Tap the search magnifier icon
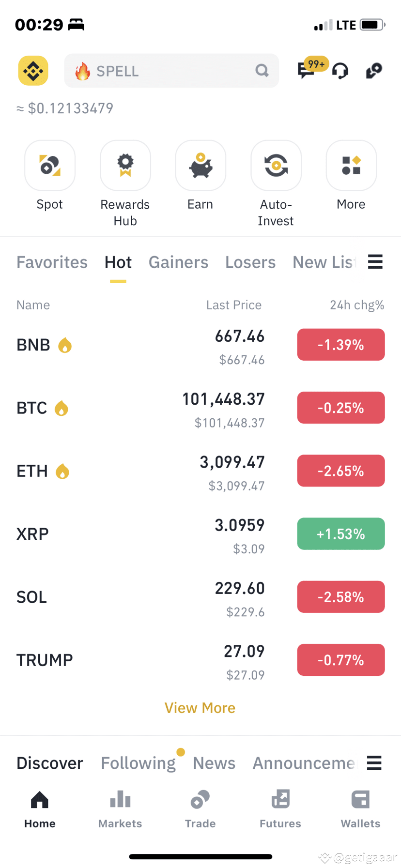 pyautogui.click(x=262, y=71)
